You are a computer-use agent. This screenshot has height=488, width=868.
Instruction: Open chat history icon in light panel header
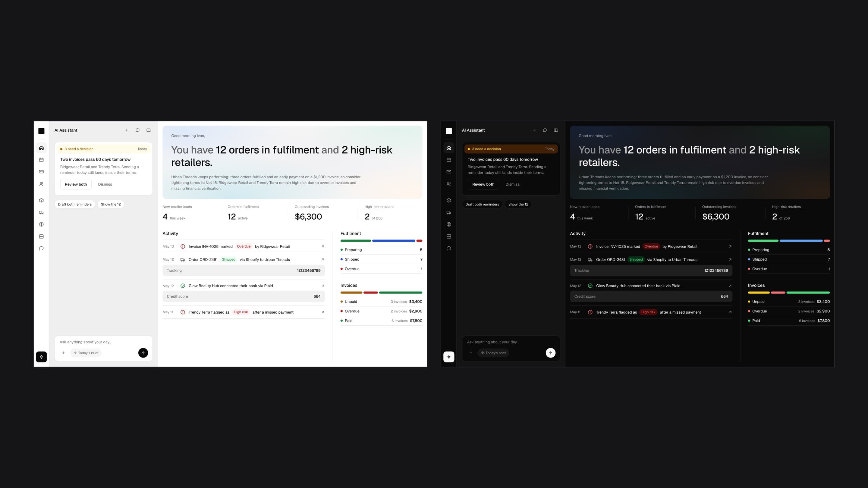(137, 130)
